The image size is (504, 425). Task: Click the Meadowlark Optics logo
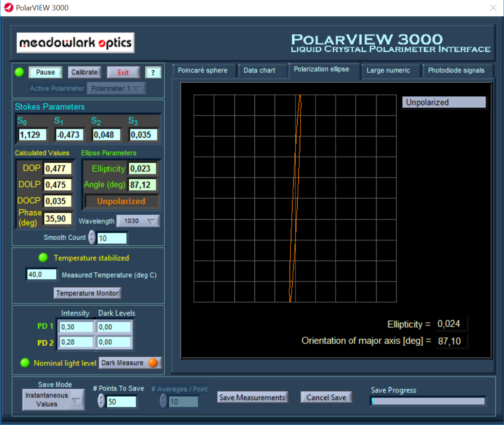pyautogui.click(x=76, y=43)
